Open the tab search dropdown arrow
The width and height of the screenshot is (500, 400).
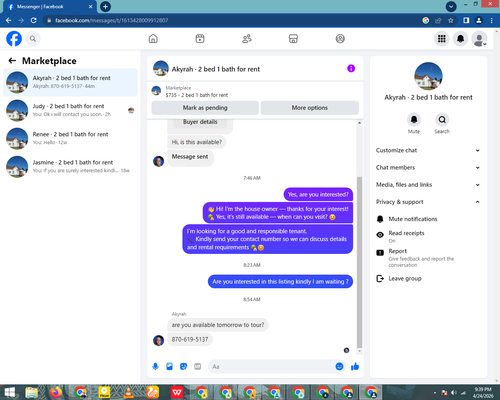pos(451,6)
